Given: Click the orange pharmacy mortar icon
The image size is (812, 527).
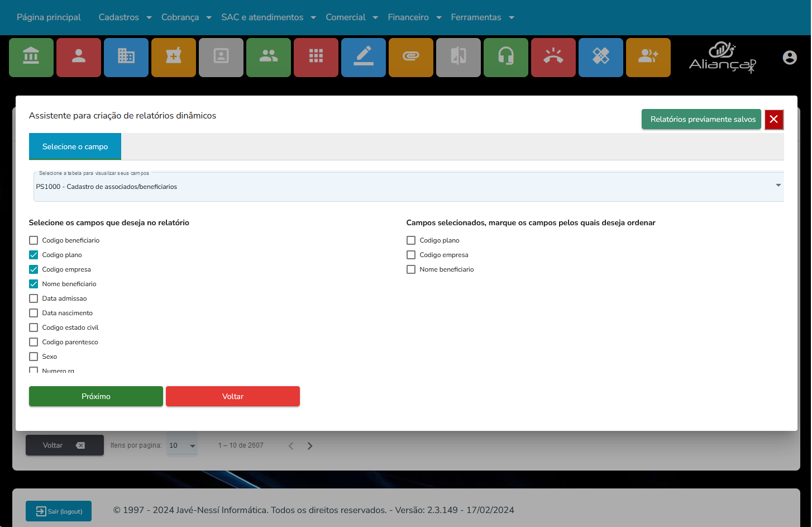Looking at the screenshot, I should 174,57.
